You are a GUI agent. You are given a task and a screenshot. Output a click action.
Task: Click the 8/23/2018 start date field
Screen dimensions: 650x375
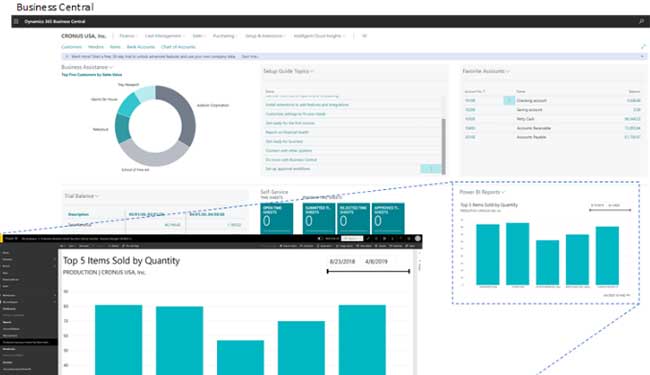tap(342, 261)
